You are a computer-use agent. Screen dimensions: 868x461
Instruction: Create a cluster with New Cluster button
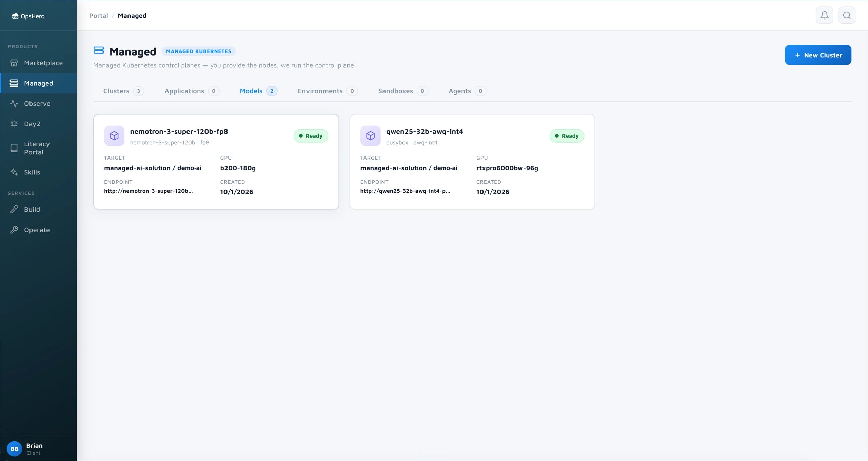[818, 55]
